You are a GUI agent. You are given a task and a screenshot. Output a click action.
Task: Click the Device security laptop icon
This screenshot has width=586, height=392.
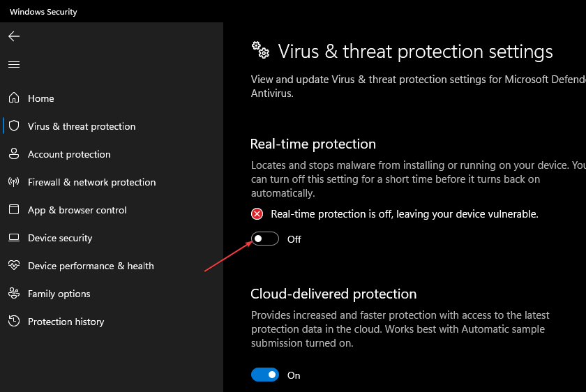click(14, 238)
